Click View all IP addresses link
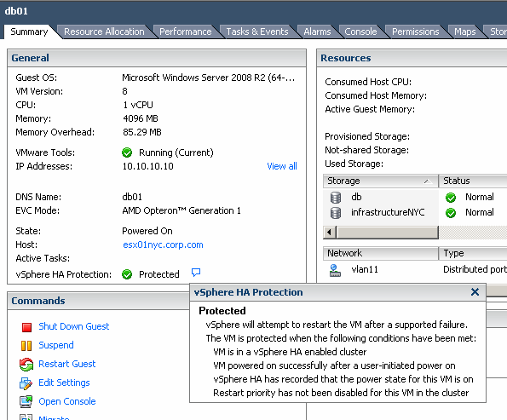The width and height of the screenshot is (507, 420). [282, 166]
